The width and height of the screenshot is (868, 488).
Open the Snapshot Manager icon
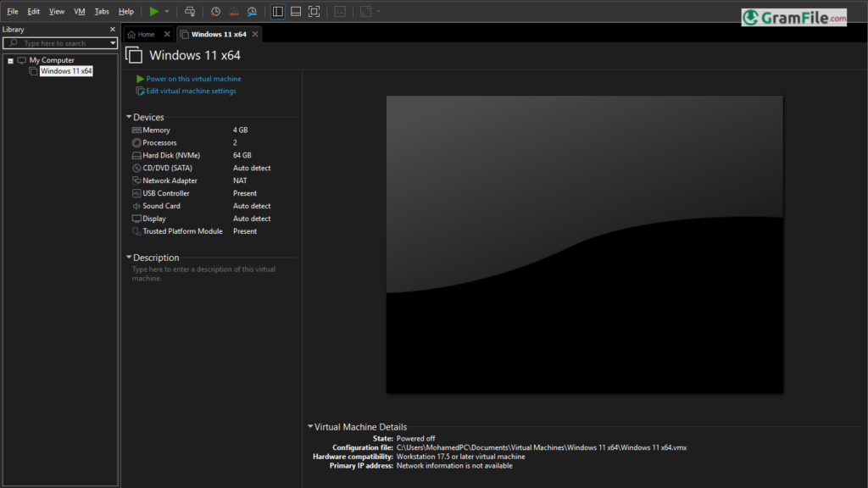point(252,11)
